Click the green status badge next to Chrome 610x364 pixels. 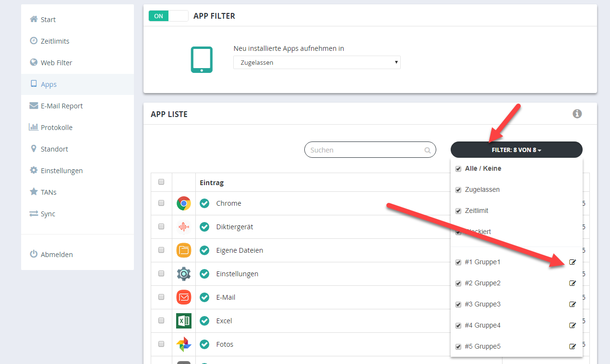[204, 203]
